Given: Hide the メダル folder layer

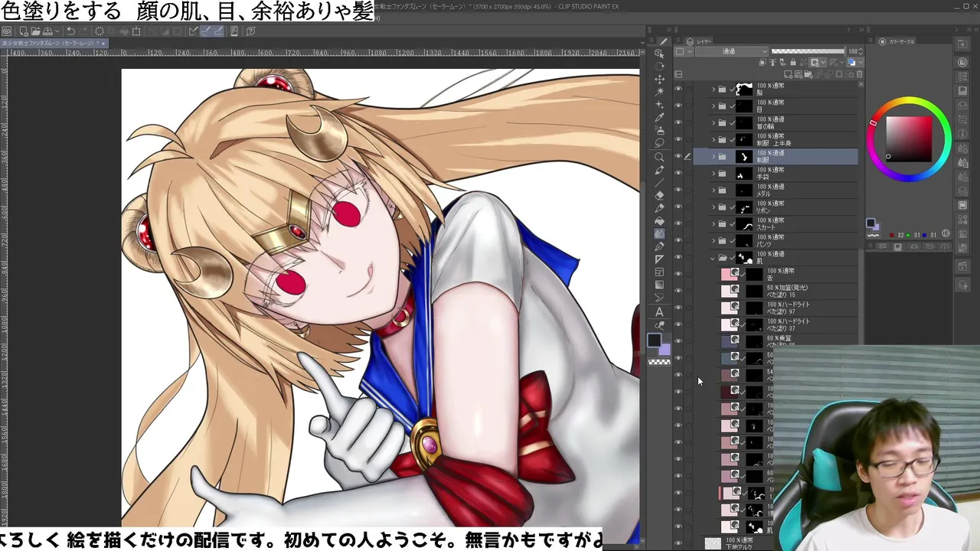Looking at the screenshot, I should (x=678, y=191).
